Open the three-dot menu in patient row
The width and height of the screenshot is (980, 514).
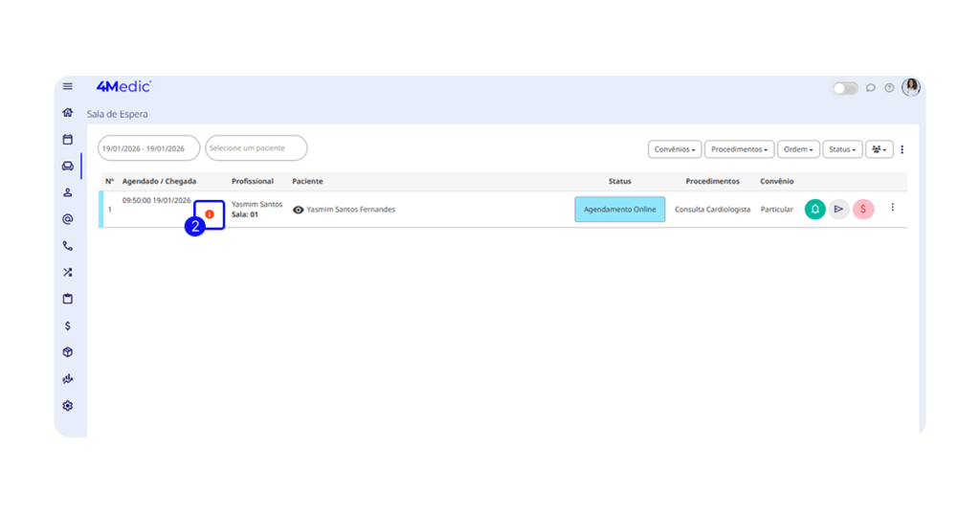click(892, 208)
